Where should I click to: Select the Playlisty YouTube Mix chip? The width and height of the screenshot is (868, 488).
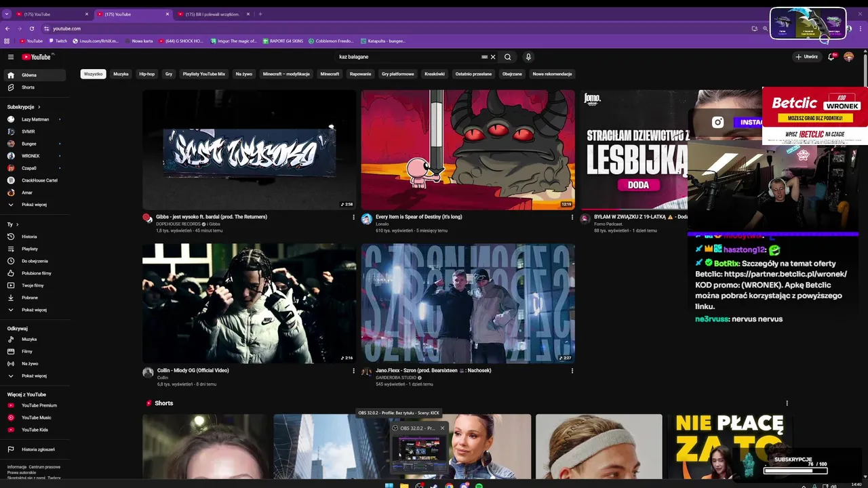203,74
